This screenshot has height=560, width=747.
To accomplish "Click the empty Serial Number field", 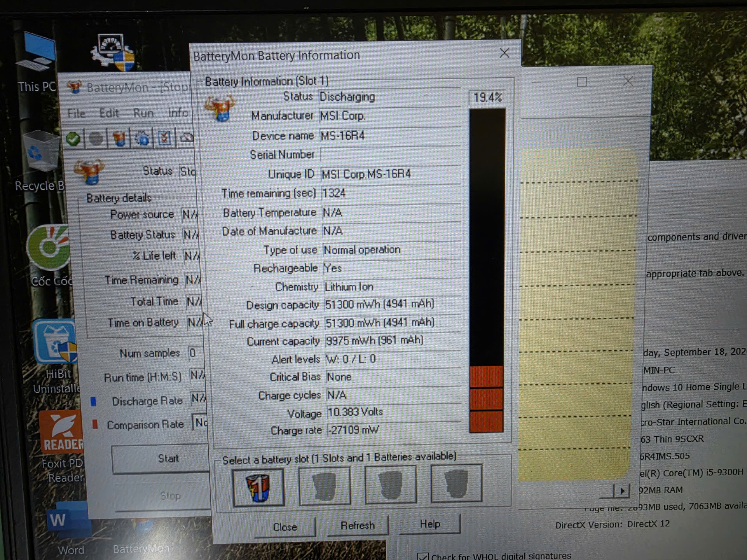I will pos(390,155).
